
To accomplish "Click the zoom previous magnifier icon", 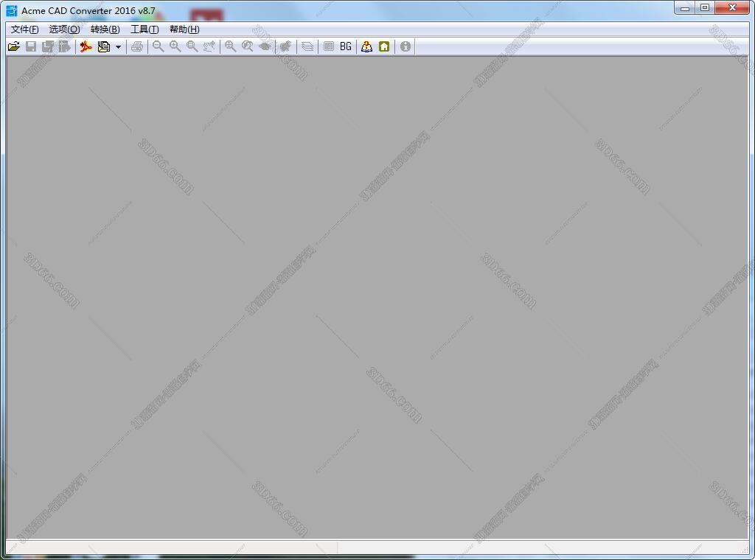I will 248,46.
